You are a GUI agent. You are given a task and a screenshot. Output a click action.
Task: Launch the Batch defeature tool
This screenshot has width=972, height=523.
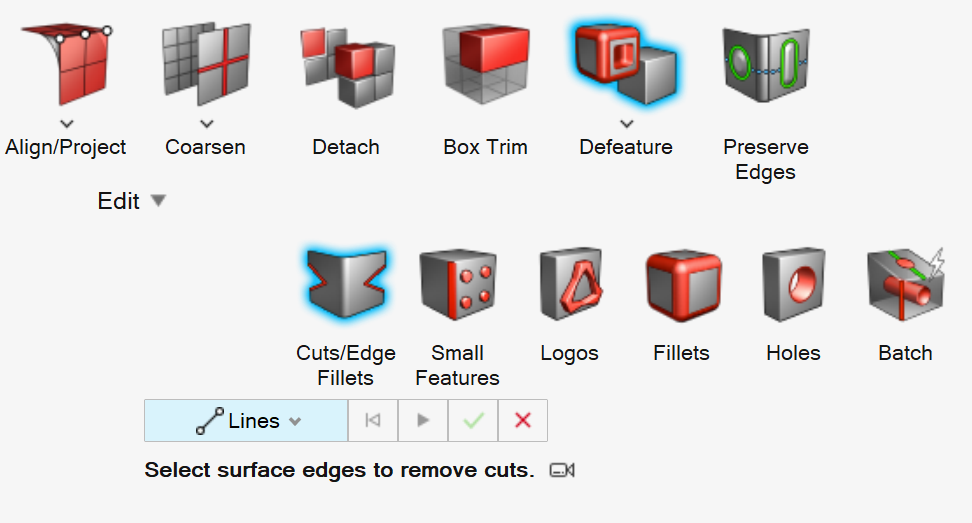(x=906, y=284)
